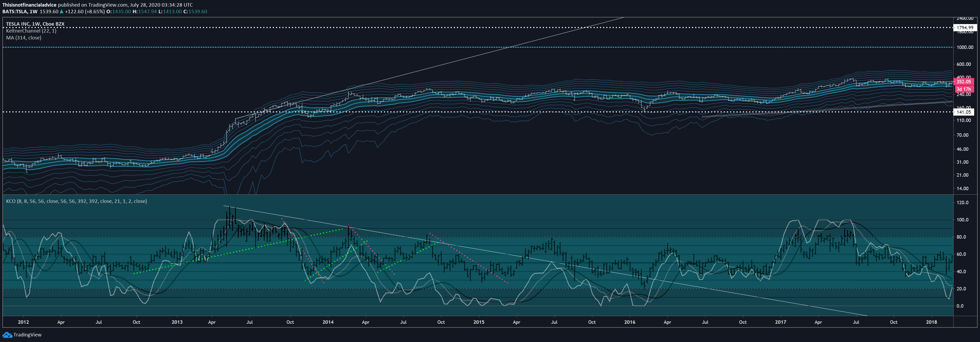Click the 1794.99 price level label
This screenshot has height=342, width=980.
[x=965, y=28]
